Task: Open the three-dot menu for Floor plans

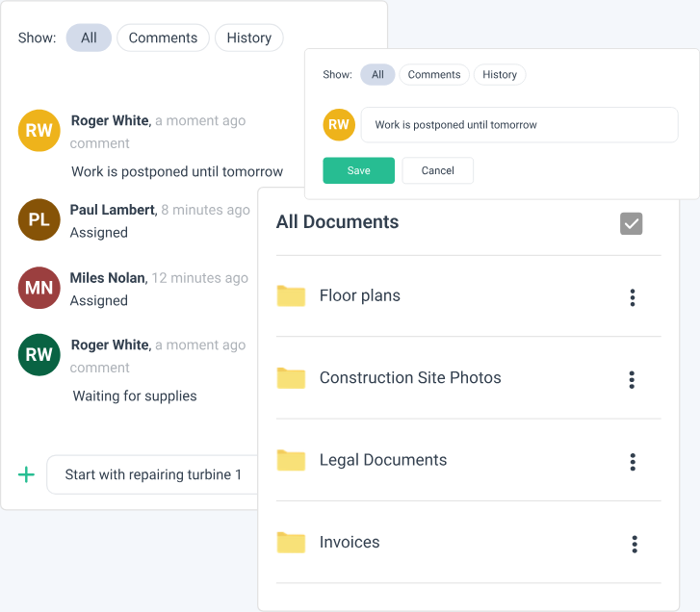Action: coord(633,297)
